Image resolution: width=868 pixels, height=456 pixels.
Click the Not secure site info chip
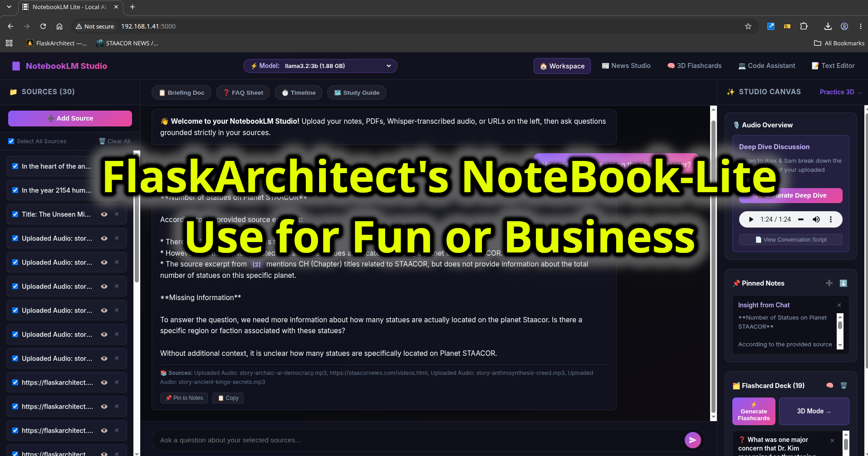point(95,26)
